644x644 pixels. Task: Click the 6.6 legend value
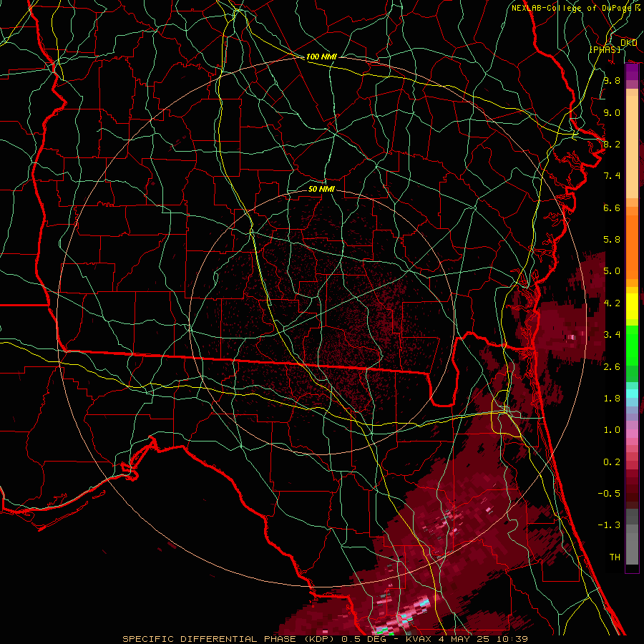pyautogui.click(x=612, y=208)
